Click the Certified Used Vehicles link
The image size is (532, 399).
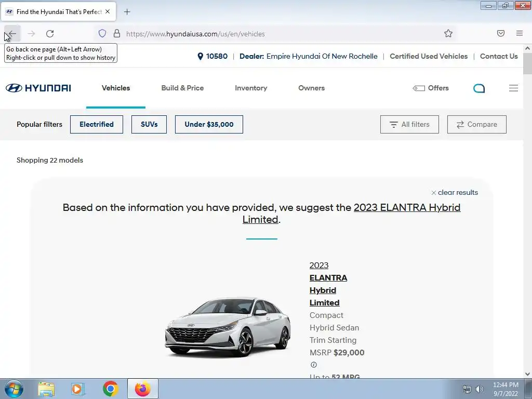point(429,56)
